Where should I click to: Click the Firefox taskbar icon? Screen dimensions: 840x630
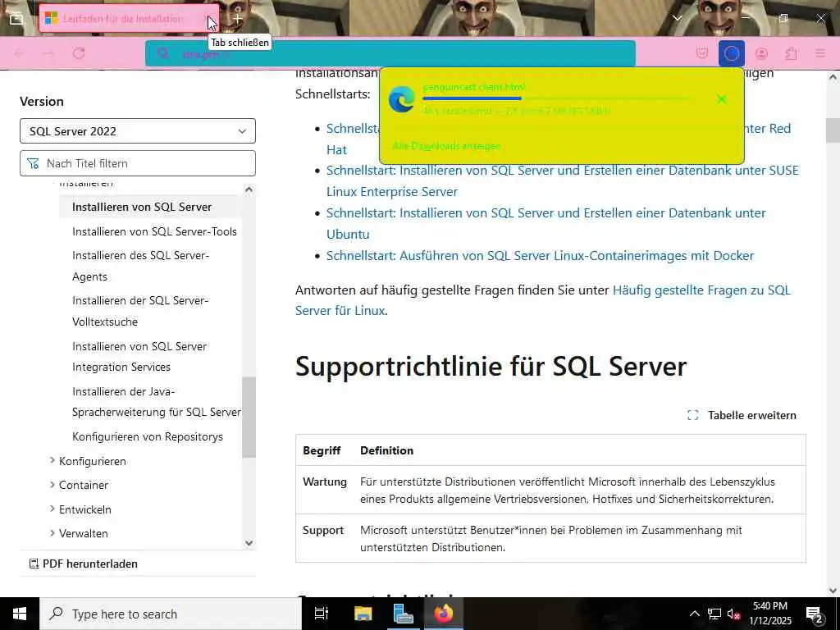[x=444, y=614]
